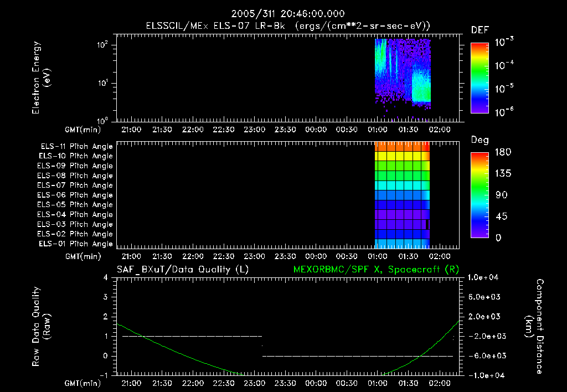Click the 6.0e+03 right axis value
Screen dimensions: 567x392
(x=484, y=297)
